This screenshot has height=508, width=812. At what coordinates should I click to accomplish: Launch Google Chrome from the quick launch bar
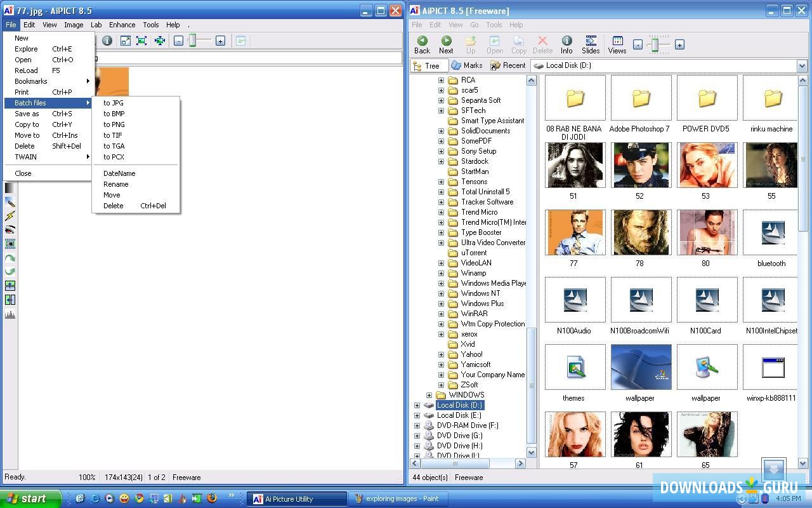coord(139,498)
